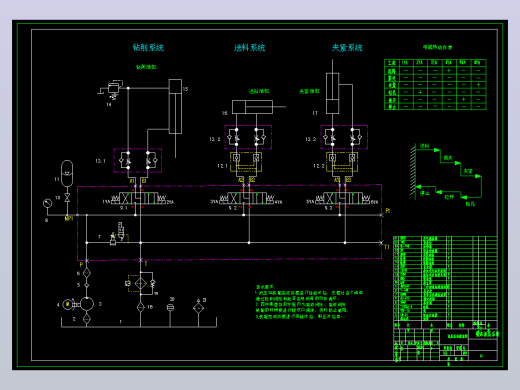Image resolution: width=520 pixels, height=390 pixels.
Task: Click the plus sign in the 5YA column
Action: point(463,99)
